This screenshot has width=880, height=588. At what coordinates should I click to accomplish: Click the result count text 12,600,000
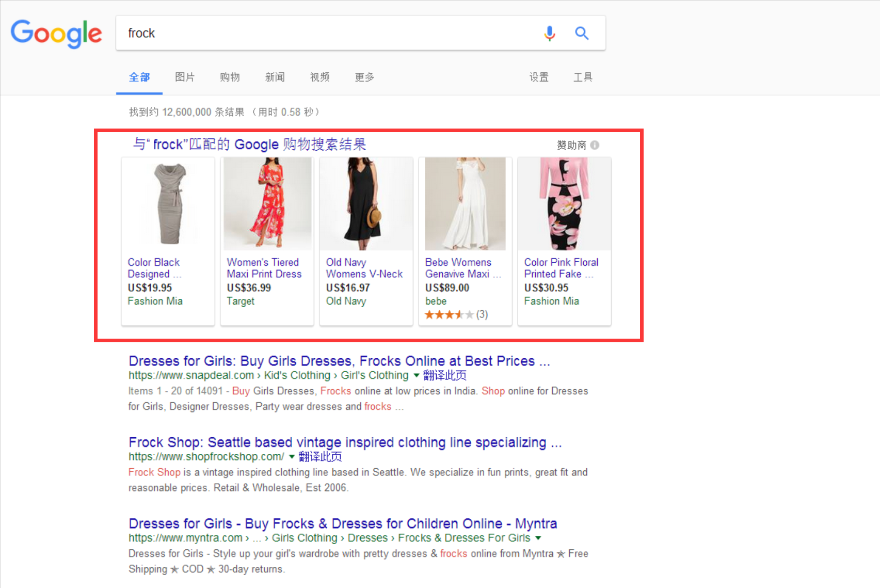tap(186, 112)
